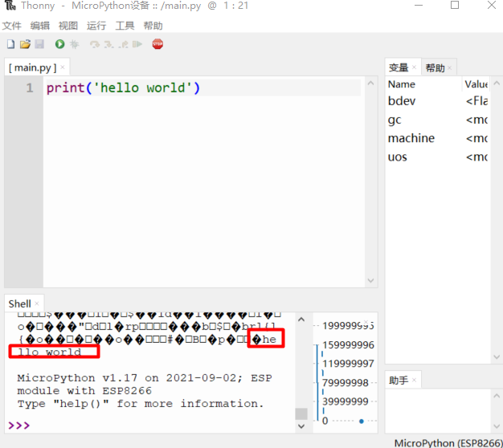
Task: Click variables panel scrollbar up arrow
Action: click(497, 83)
